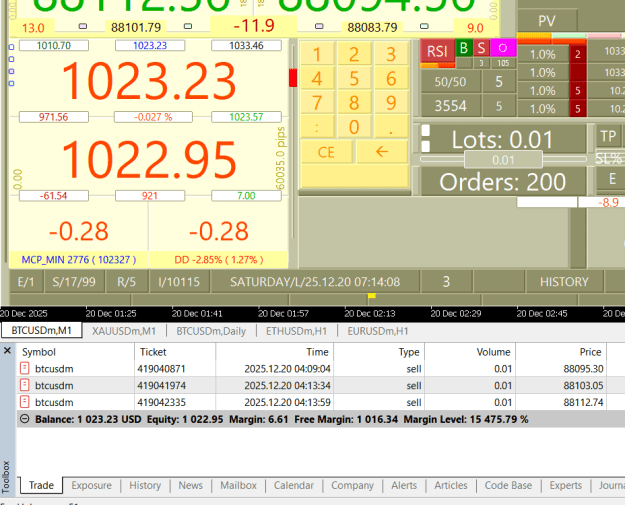Viewport: 625px width, 505px height.
Task: Click keypad digit 8
Action: pos(354,103)
